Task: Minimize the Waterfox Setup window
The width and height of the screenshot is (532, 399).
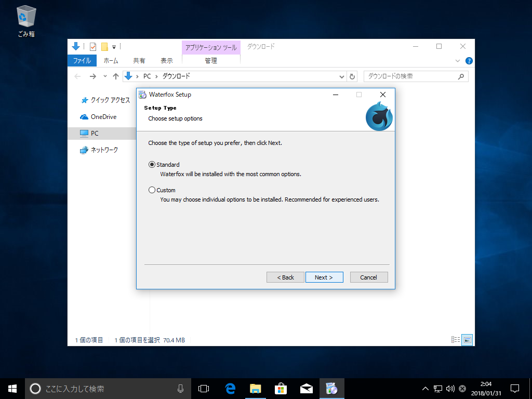Action: (336, 95)
